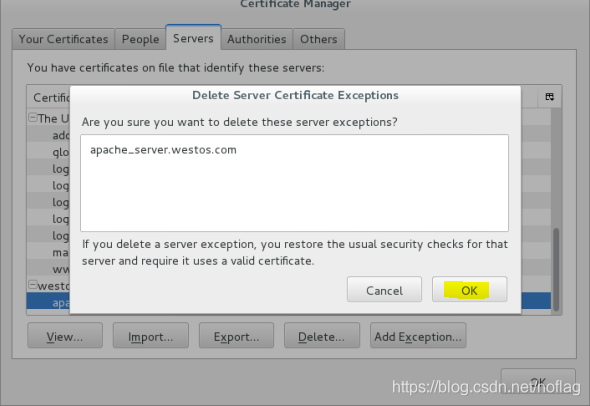Open the Add Exception... dialog
This screenshot has width=590, height=406.
pos(418,336)
